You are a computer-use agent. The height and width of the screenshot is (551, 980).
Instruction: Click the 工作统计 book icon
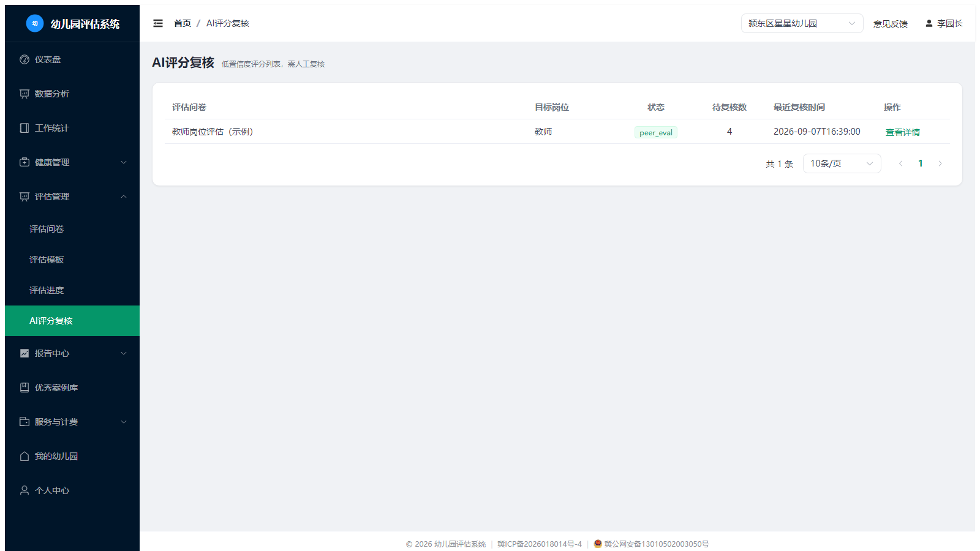pyautogui.click(x=24, y=128)
